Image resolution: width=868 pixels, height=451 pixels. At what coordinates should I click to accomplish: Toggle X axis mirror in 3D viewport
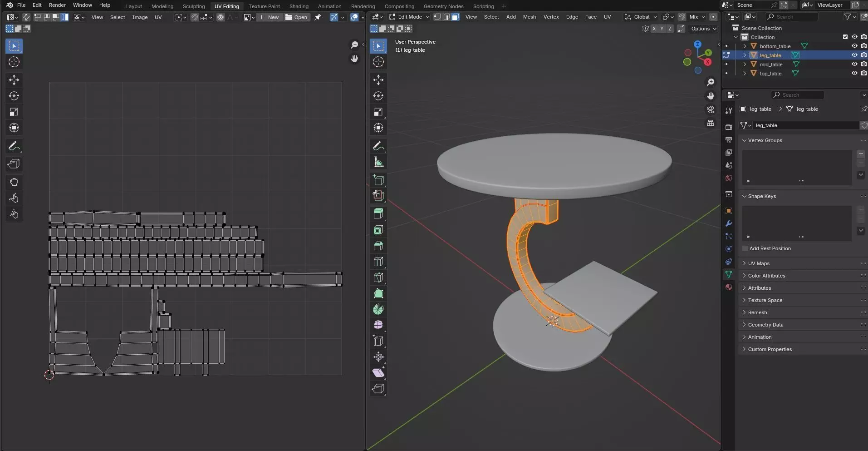654,29
